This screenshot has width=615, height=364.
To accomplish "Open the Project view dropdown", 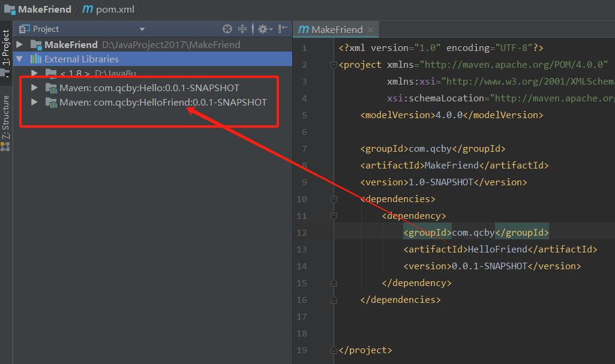I will [x=142, y=29].
